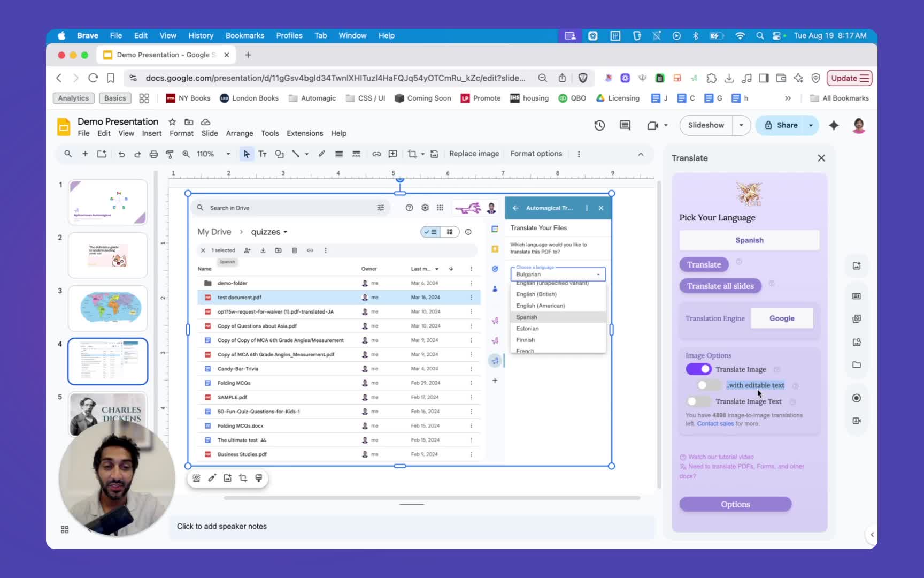The height and width of the screenshot is (578, 924).
Task: Open the Slideshow dropdown arrow
Action: tap(741, 125)
